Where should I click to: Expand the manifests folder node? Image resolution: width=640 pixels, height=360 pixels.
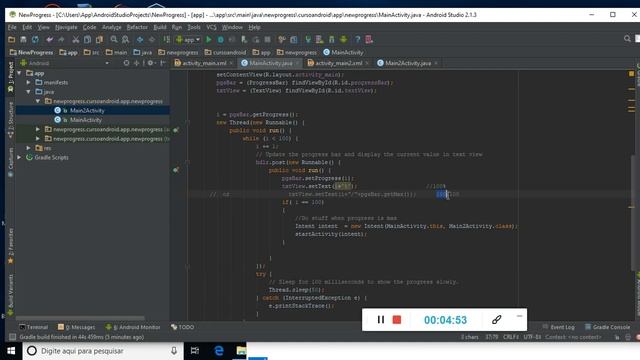(x=29, y=82)
